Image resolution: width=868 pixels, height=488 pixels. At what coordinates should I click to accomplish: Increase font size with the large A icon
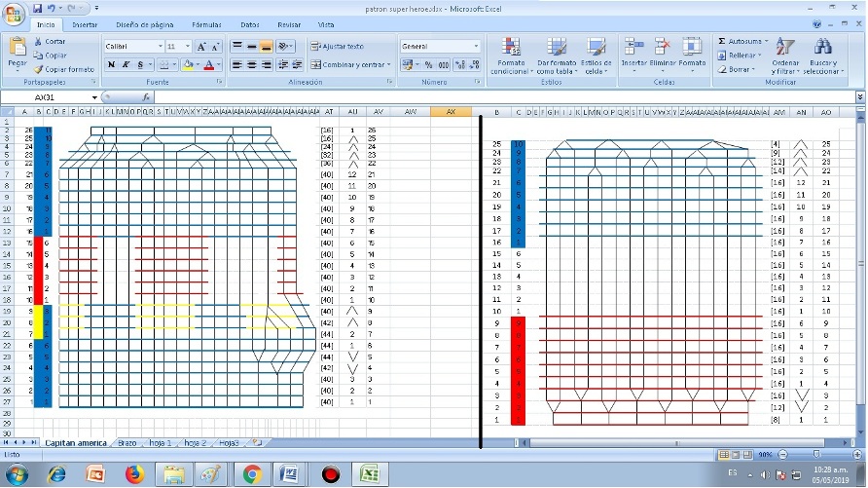click(202, 47)
